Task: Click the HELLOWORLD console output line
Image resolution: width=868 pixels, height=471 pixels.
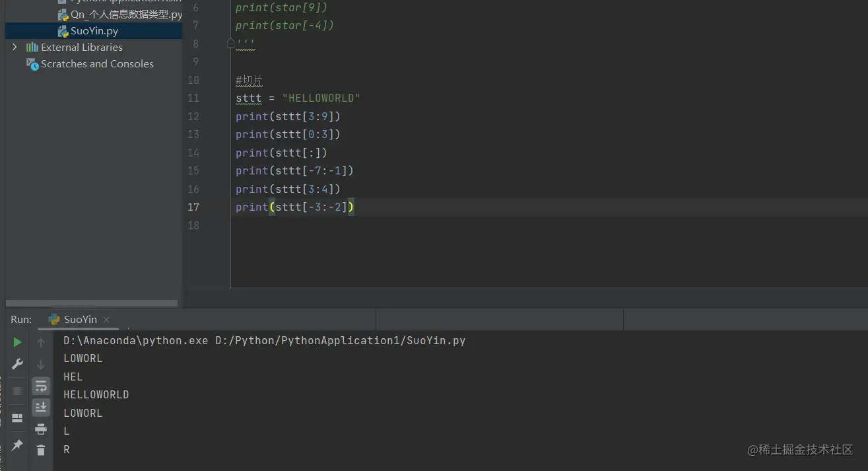Action: (x=96, y=395)
